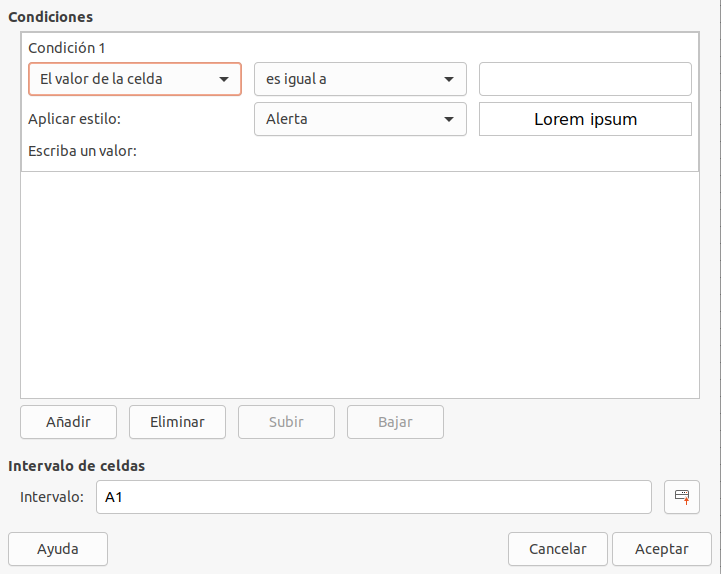Expand the 'es igual a' operator dropdown
This screenshot has height=574, width=721.
pos(360,79)
